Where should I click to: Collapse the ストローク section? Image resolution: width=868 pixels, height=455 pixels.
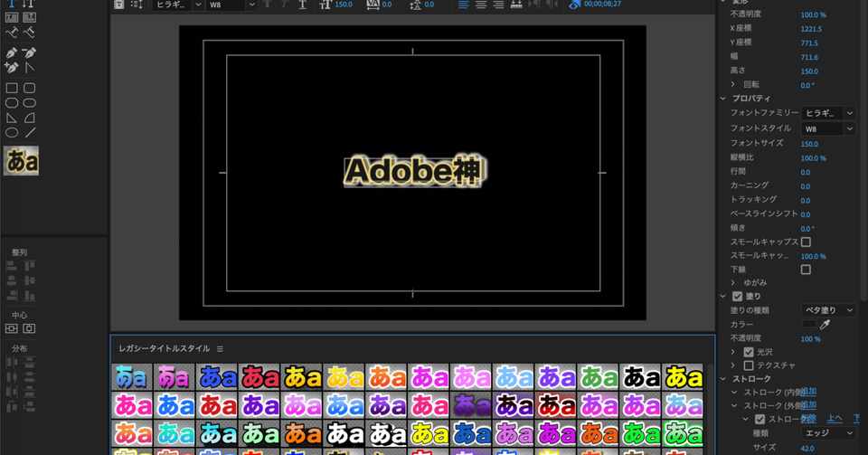723,379
